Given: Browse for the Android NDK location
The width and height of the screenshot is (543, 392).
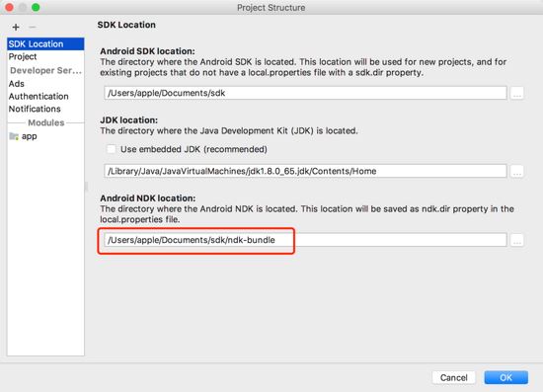Looking at the screenshot, I should [516, 240].
